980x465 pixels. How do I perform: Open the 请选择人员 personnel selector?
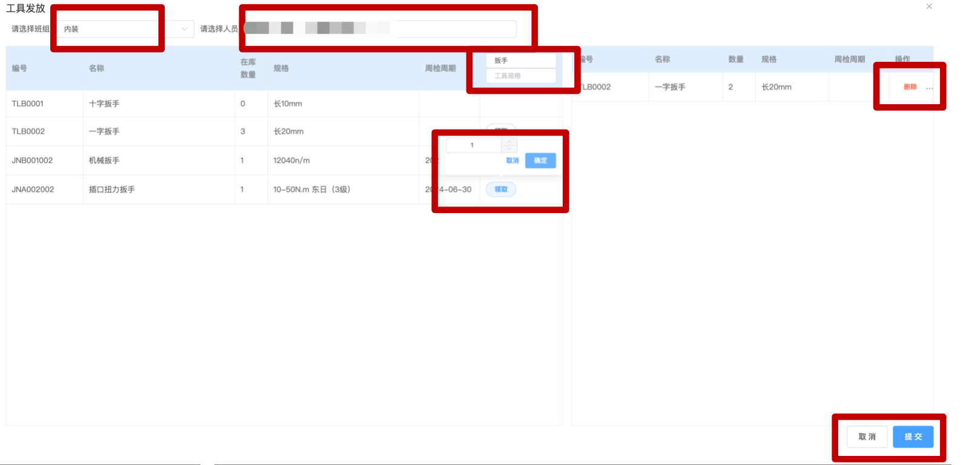(x=380, y=28)
